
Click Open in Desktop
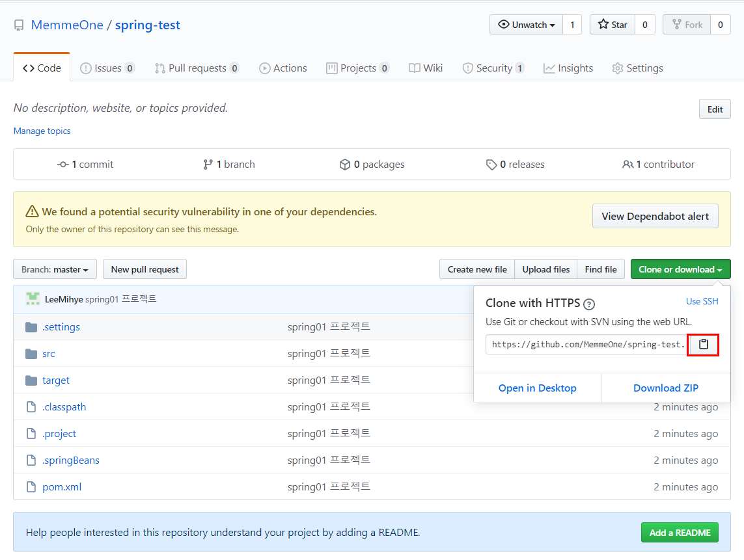(537, 388)
